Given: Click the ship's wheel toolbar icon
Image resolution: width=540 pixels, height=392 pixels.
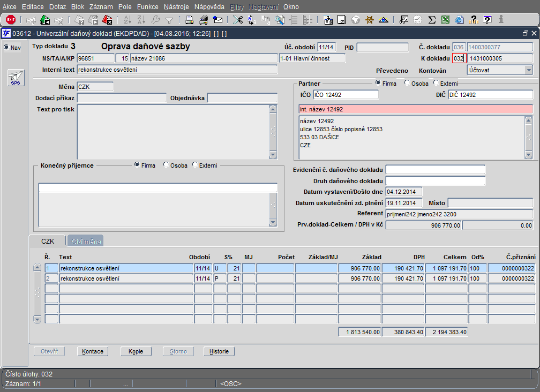Looking at the screenshot, I should [x=369, y=20].
